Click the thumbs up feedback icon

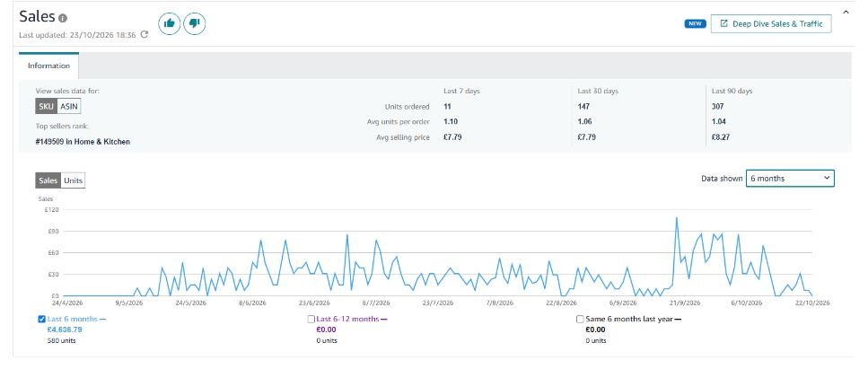pyautogui.click(x=170, y=23)
